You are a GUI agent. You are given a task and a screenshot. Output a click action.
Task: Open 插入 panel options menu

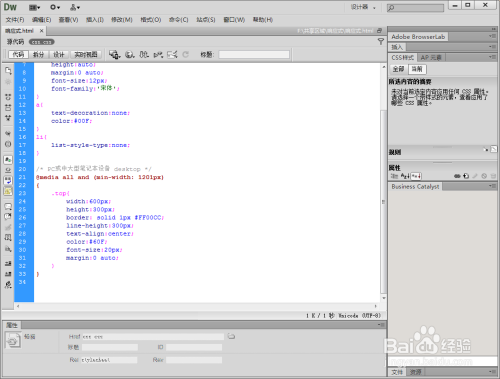point(492,47)
